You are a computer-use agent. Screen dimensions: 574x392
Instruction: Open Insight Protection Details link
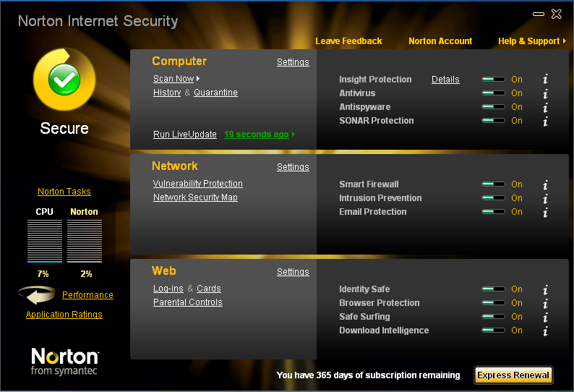coord(445,80)
